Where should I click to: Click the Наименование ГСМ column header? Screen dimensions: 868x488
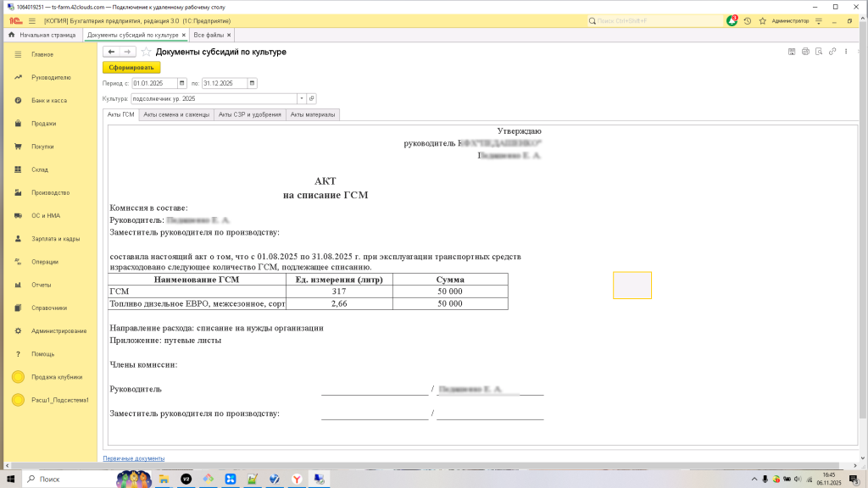coord(197,280)
